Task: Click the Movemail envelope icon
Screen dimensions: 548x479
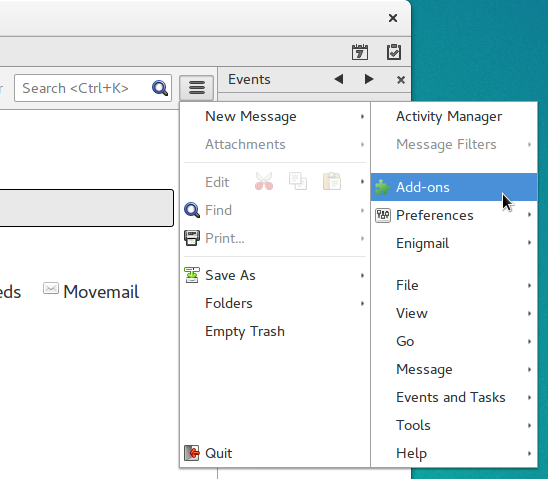Action: pyautogui.click(x=51, y=289)
